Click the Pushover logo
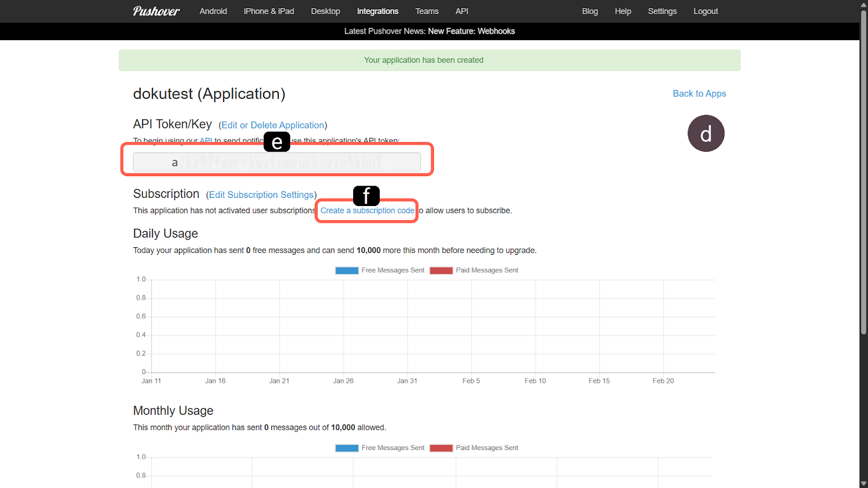Screen dimensions: 868x488 156,11
